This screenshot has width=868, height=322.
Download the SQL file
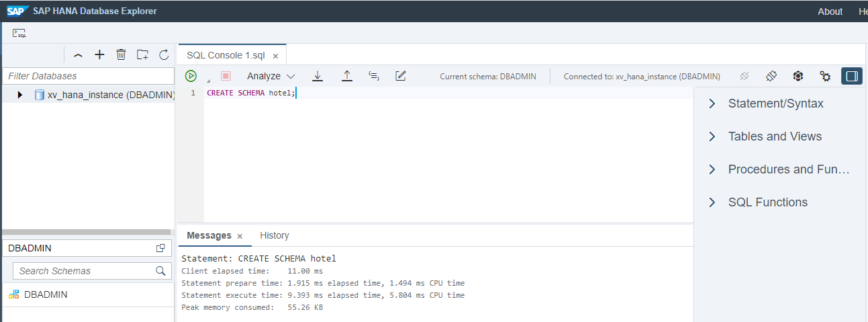pyautogui.click(x=318, y=76)
